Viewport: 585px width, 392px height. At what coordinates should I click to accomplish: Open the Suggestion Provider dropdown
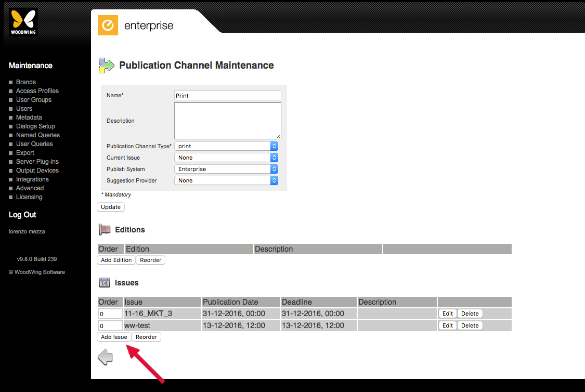[x=226, y=180]
